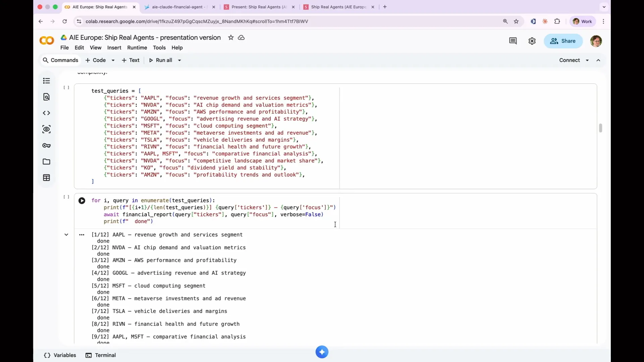644x362 pixels.
Task: Switch to aie-claude-financial-agent tab
Action: tap(177, 7)
